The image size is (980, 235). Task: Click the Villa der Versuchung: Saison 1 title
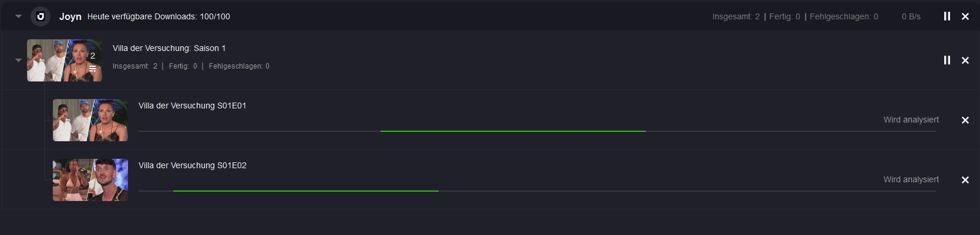click(169, 48)
